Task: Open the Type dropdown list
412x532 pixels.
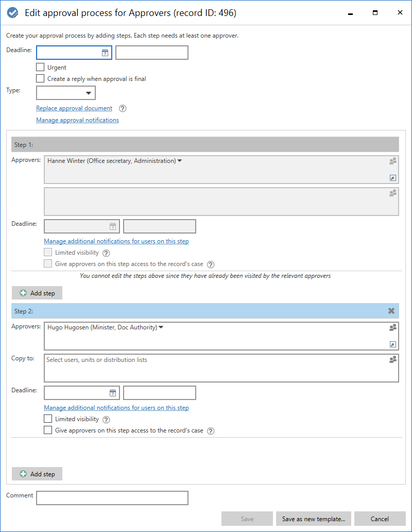Action: click(x=88, y=93)
